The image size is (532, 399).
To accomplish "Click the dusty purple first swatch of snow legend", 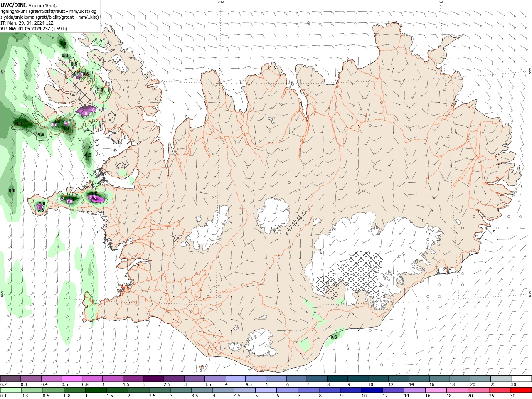I will click(11, 379).
